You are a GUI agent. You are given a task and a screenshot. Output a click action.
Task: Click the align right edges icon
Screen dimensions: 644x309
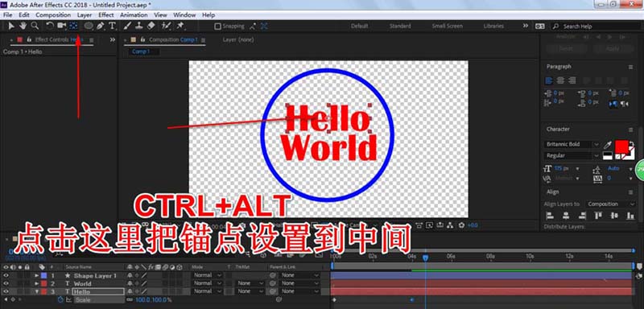(x=582, y=216)
